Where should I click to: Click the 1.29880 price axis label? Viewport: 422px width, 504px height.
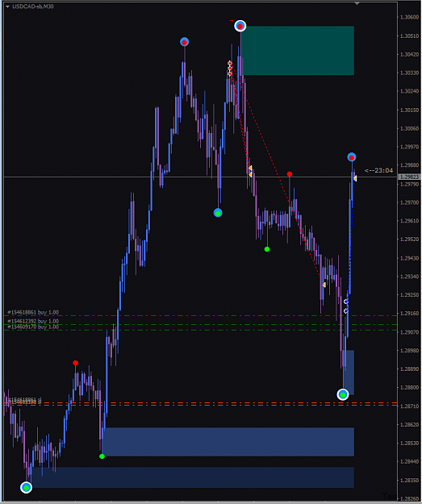point(409,165)
